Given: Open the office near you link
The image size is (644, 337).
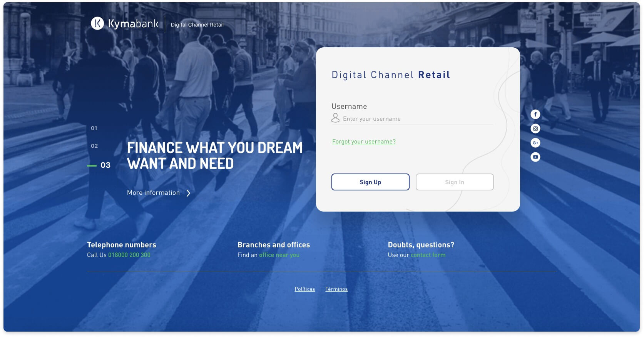Looking at the screenshot, I should point(279,255).
